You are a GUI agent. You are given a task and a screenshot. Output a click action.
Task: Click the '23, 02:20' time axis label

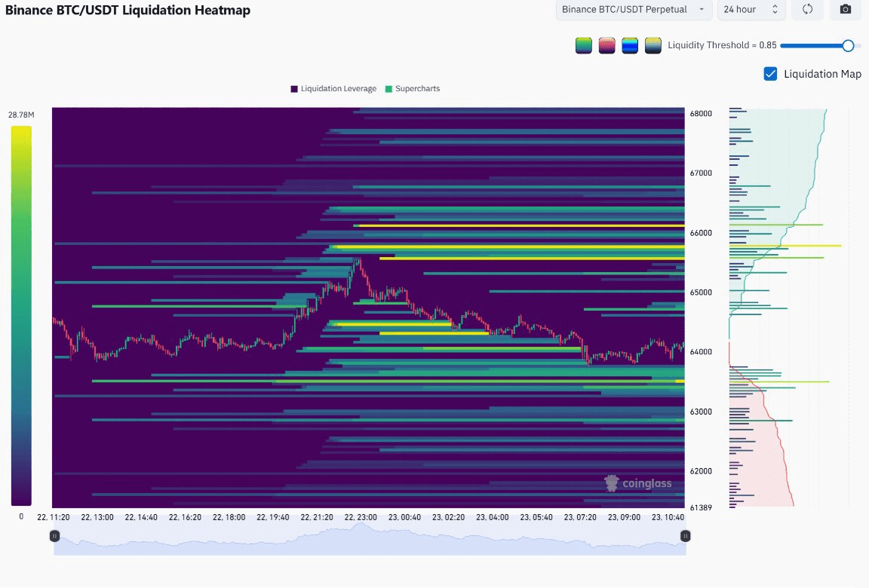448,517
